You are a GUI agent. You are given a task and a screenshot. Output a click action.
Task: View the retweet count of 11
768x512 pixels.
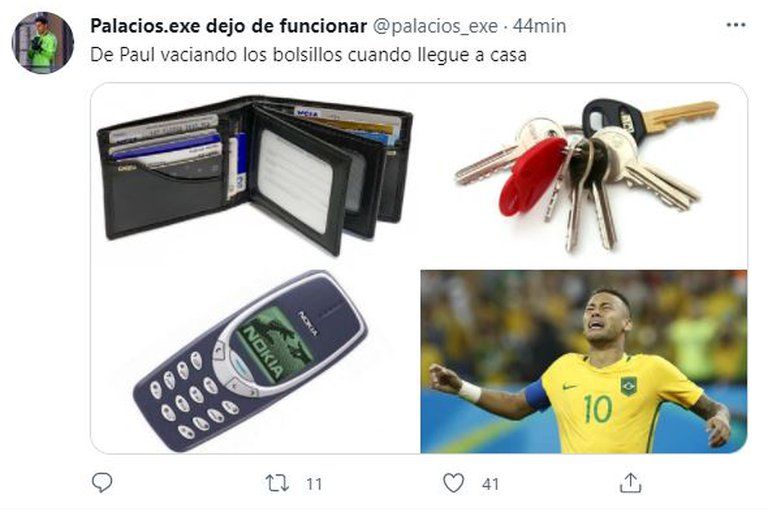point(314,484)
